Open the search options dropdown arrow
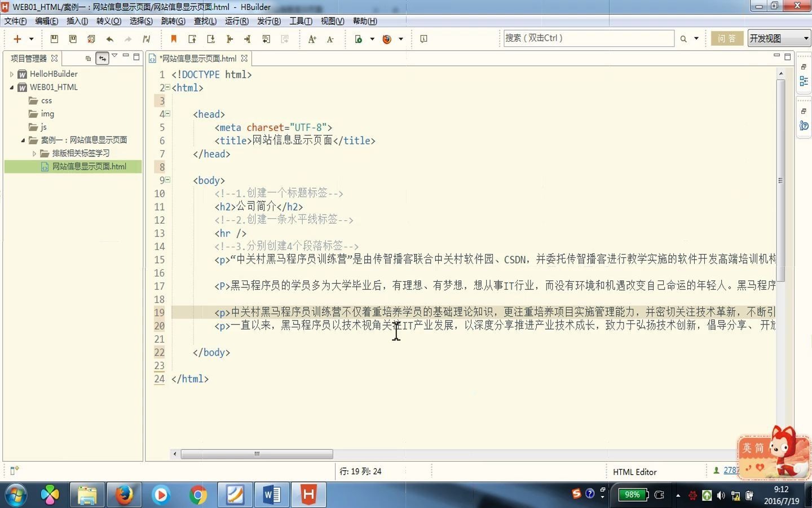This screenshot has width=812, height=508. pos(696,39)
